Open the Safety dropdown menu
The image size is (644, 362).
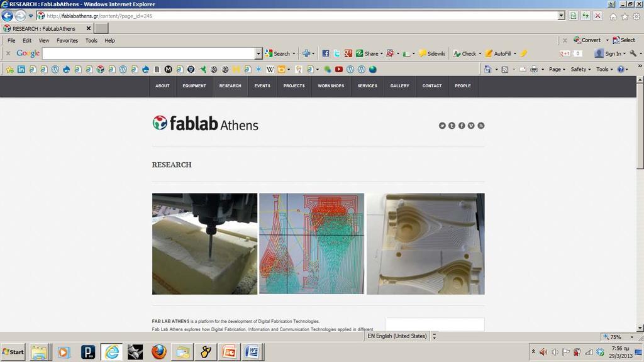(580, 69)
